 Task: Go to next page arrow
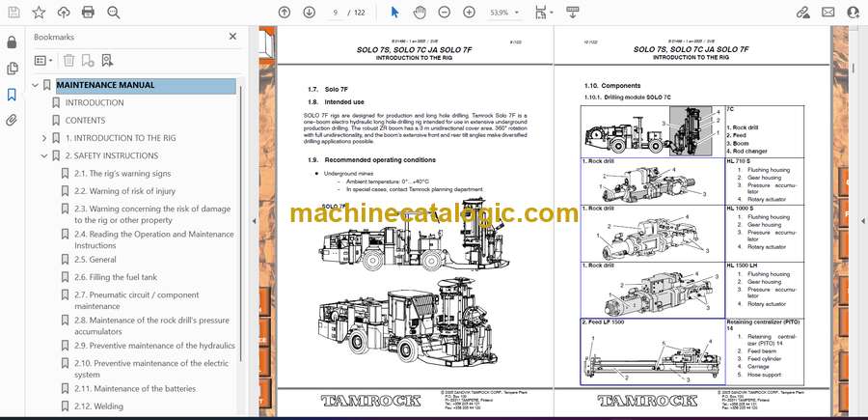coord(310,13)
